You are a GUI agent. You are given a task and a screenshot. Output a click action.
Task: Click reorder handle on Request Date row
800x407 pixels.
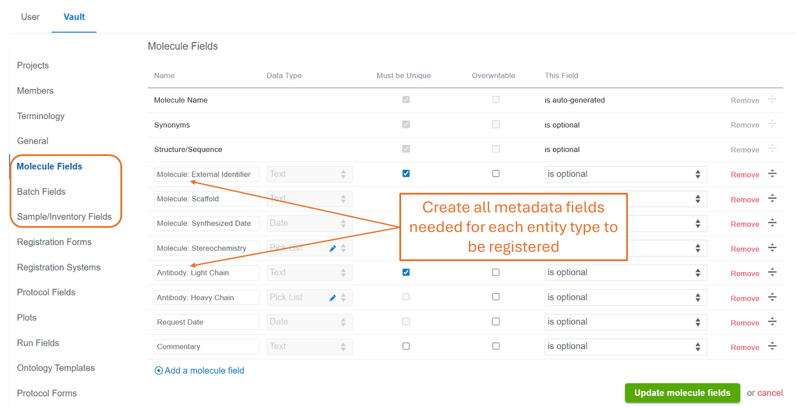(x=772, y=322)
